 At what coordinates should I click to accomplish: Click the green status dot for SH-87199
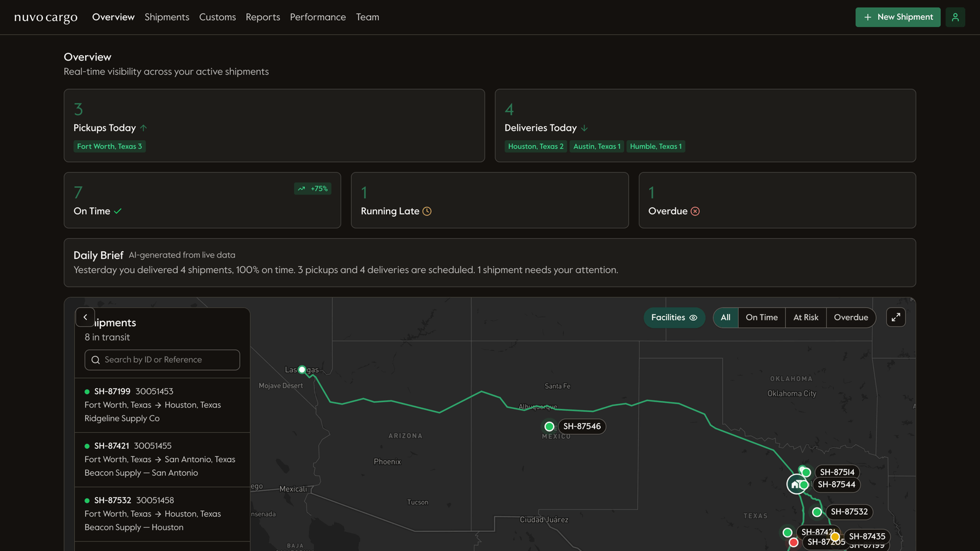click(x=87, y=392)
